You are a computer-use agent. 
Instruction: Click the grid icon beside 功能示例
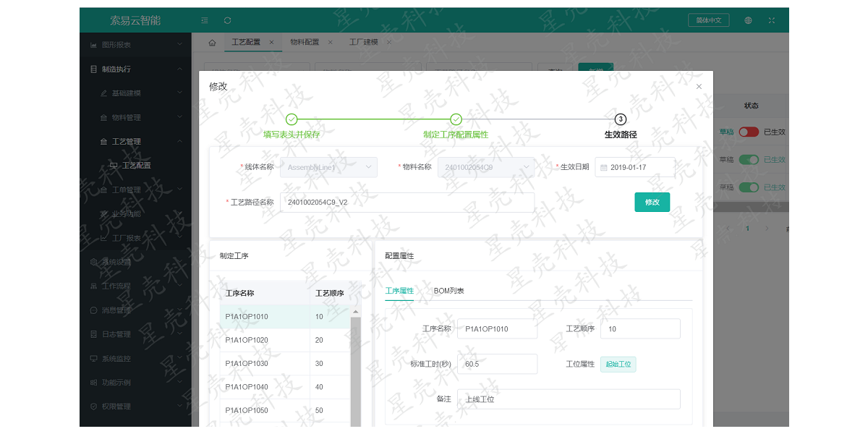pyautogui.click(x=93, y=382)
